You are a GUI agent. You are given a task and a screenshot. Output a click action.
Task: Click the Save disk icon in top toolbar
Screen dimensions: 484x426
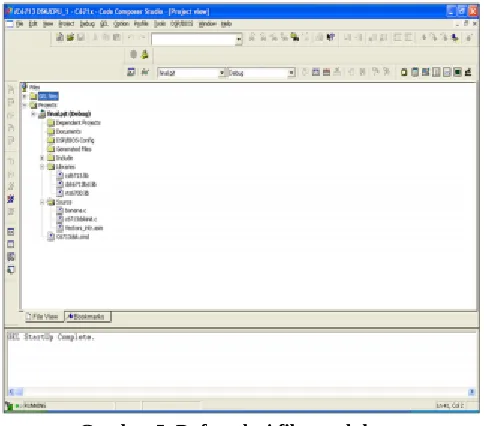pos(80,37)
